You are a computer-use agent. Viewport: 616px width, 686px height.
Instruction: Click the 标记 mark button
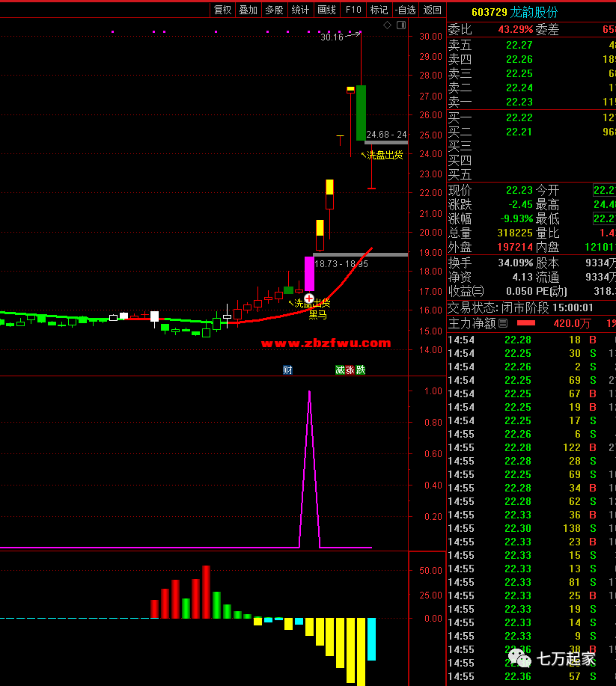coord(379,10)
